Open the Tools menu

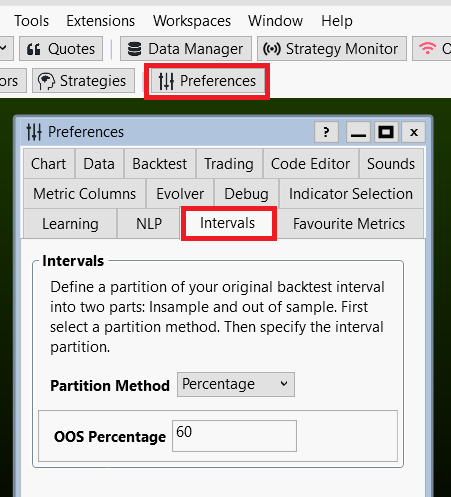click(x=31, y=21)
